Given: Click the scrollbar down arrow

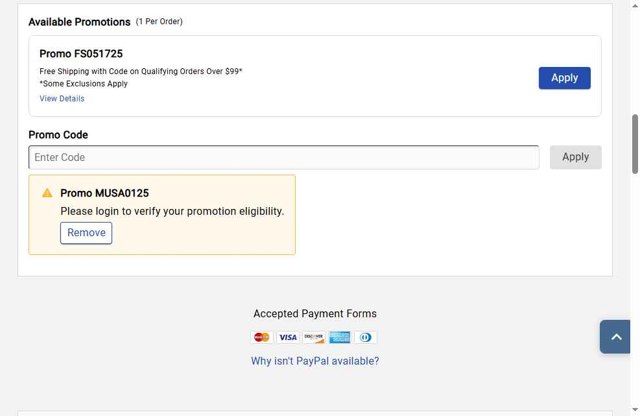Looking at the screenshot, I should (635, 409).
